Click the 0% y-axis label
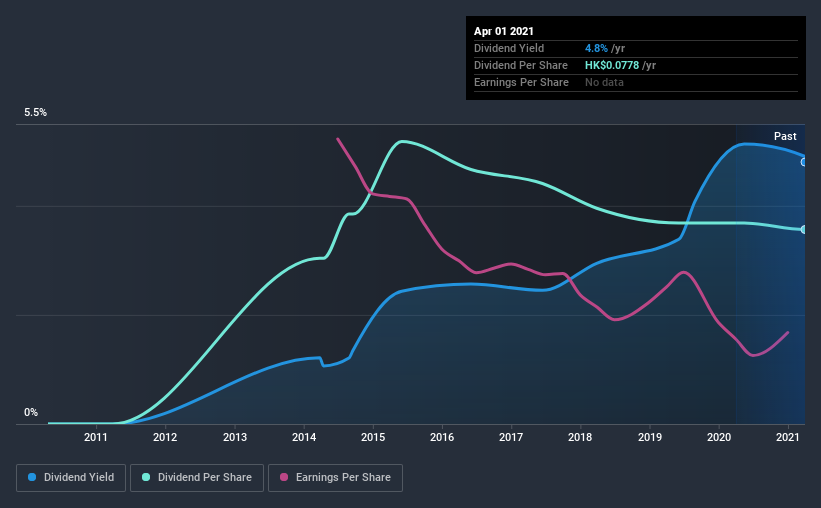The width and height of the screenshot is (821, 508). [x=31, y=413]
